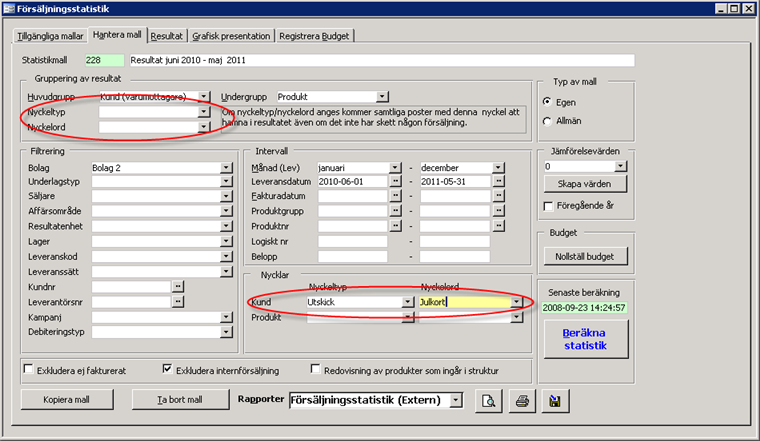Tick the Föregående år checkbox
Screen dimensions: 760x441
coord(548,206)
